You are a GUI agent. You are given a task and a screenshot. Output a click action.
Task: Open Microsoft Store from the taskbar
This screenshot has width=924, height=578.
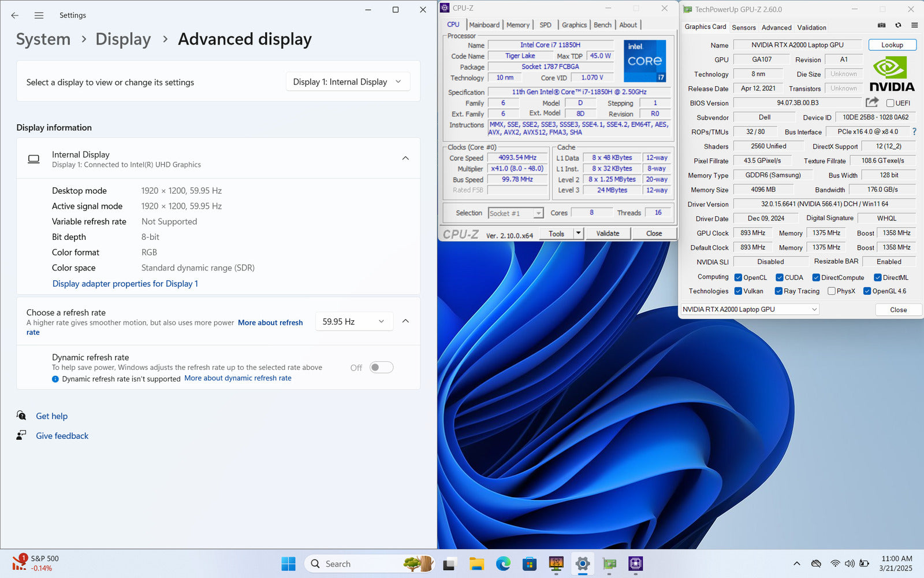530,564
